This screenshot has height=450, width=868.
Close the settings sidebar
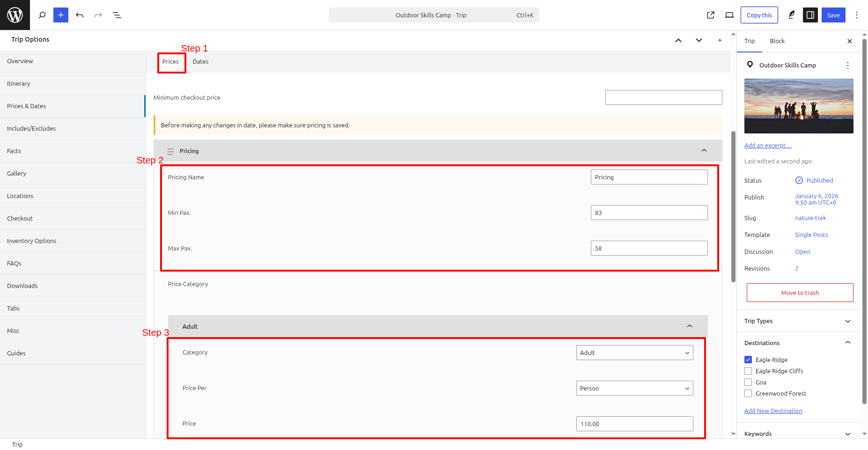(850, 41)
